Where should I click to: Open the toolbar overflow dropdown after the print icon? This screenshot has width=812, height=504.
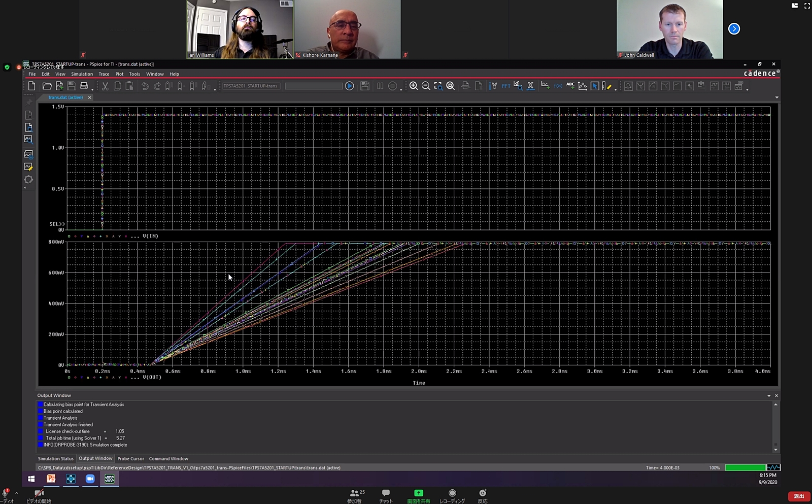[92, 89]
